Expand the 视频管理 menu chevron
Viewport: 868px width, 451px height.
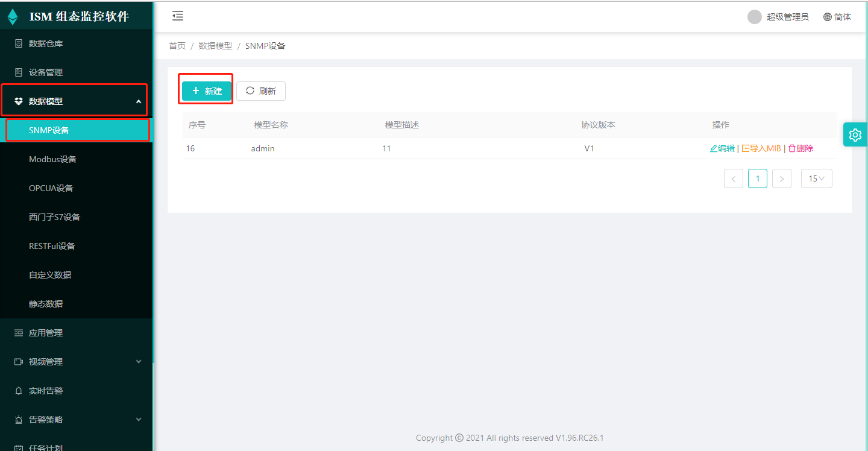(x=139, y=362)
